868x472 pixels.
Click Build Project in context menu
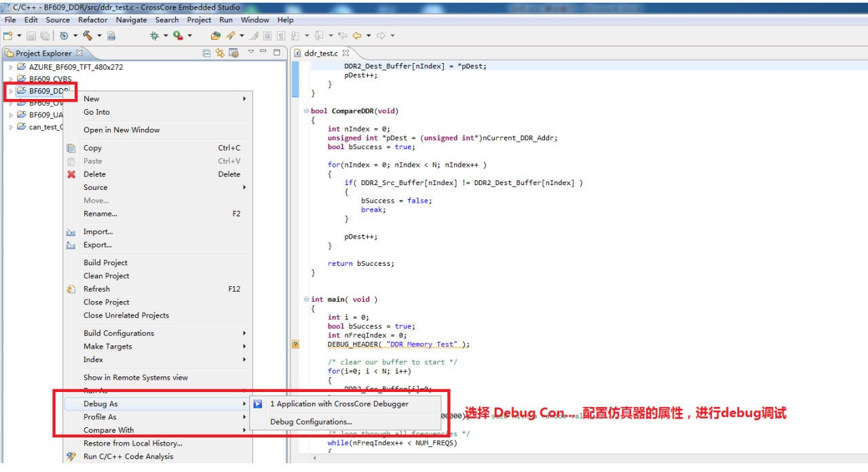pos(157,262)
